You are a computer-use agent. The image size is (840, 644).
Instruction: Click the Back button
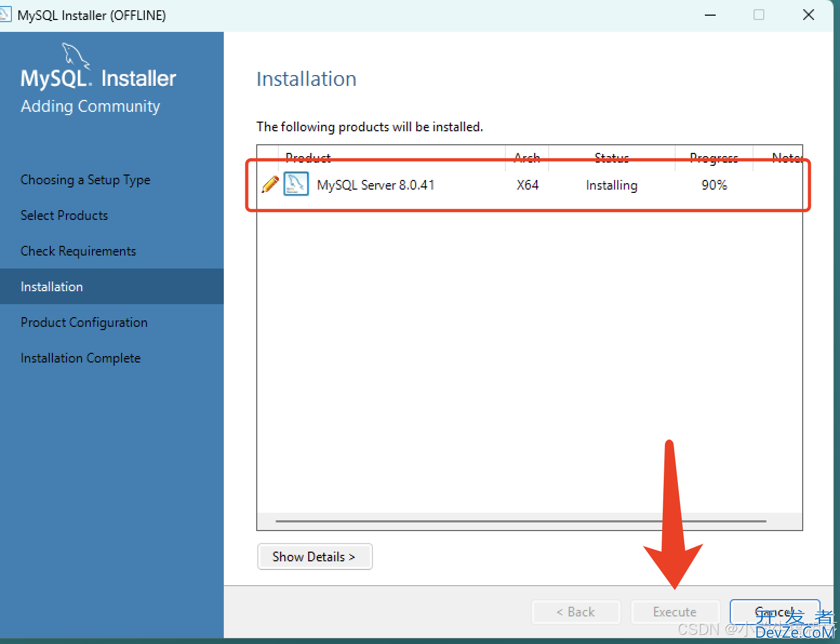(576, 612)
